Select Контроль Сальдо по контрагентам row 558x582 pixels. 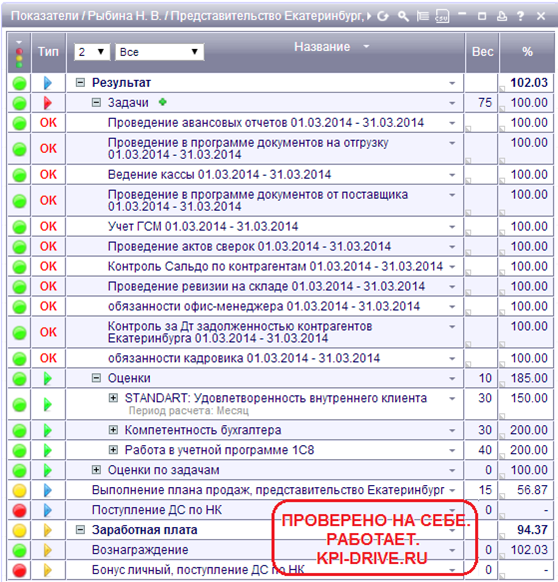click(x=275, y=267)
